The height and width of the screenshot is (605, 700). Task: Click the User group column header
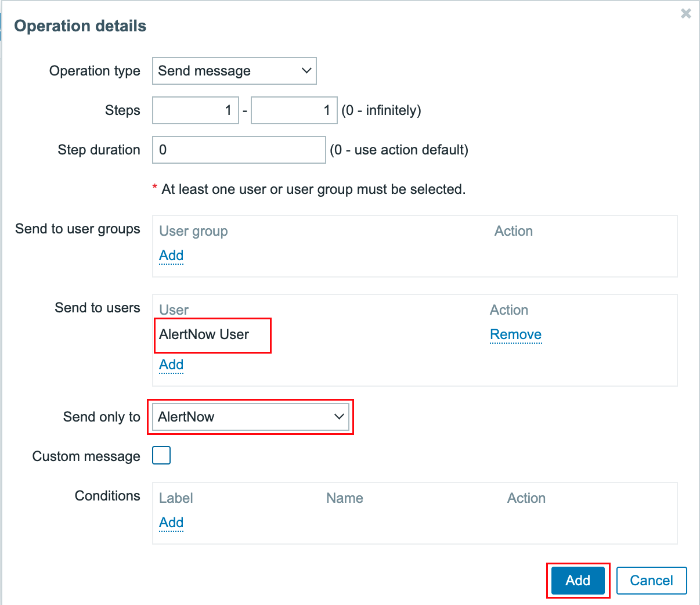click(x=193, y=231)
